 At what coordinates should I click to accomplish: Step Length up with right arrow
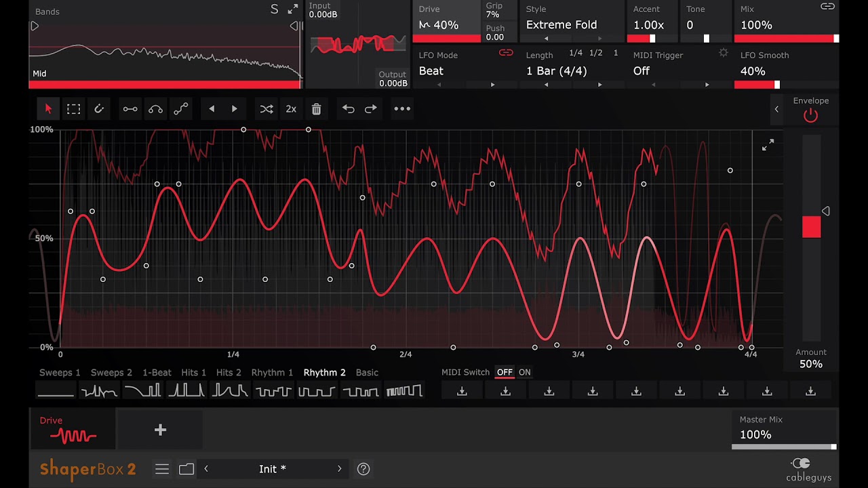[x=599, y=85]
